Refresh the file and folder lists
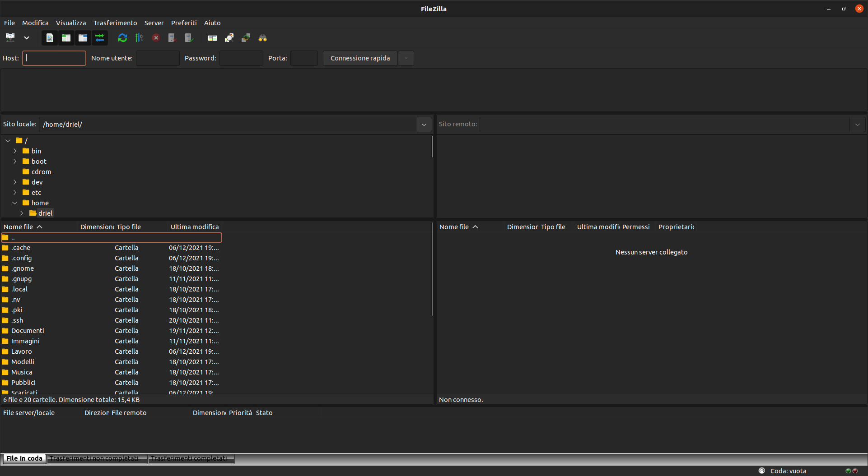 click(122, 38)
